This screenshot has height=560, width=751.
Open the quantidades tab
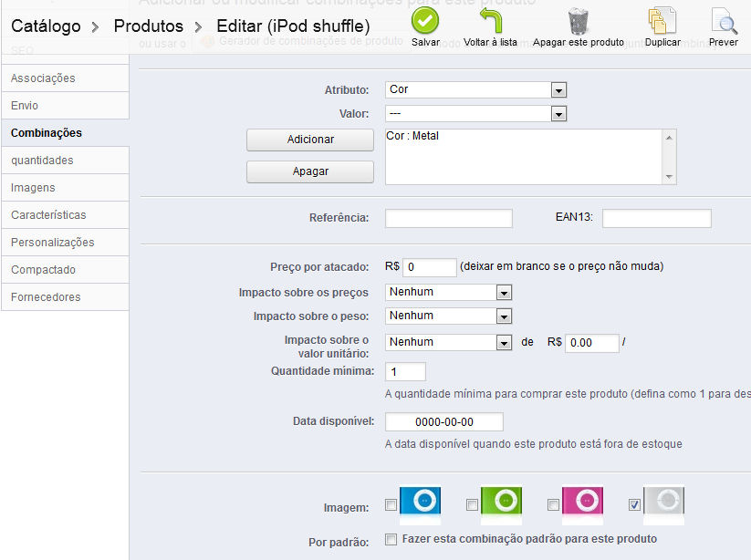pyautogui.click(x=65, y=160)
